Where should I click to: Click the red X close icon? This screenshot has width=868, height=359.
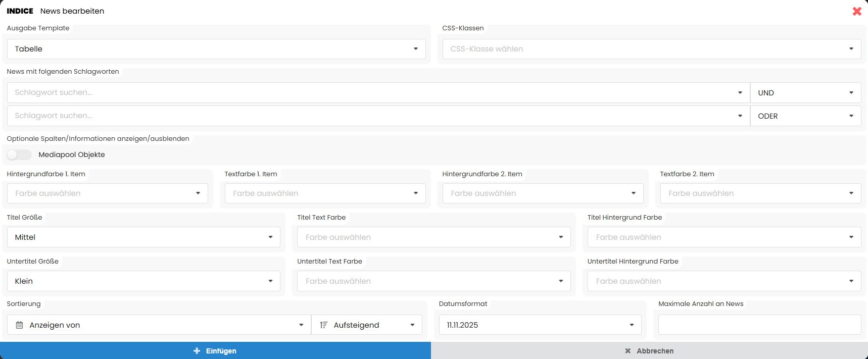[x=857, y=11]
